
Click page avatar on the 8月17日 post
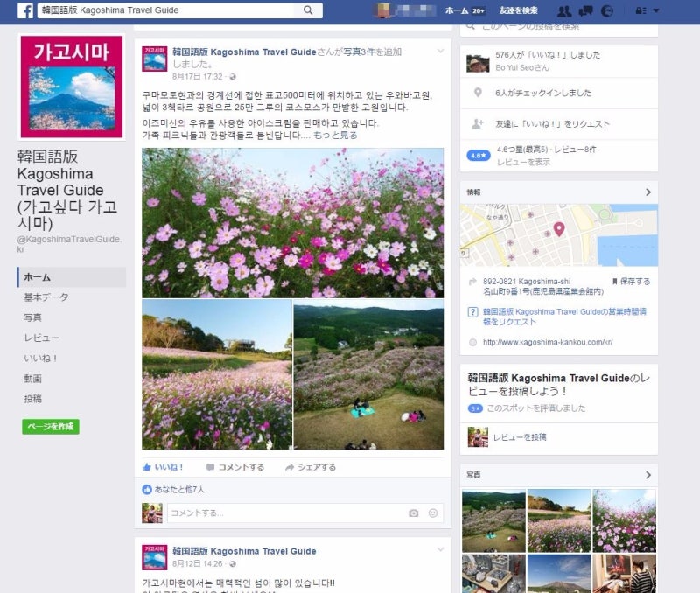click(x=155, y=59)
